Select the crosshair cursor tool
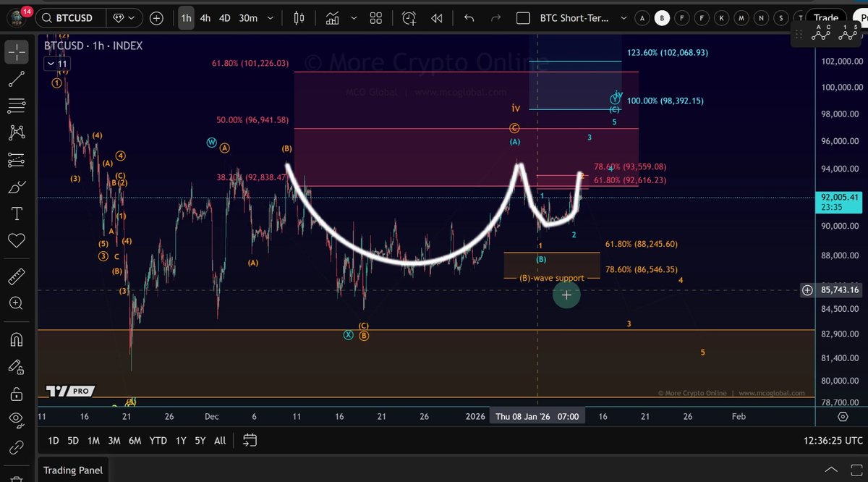The image size is (868, 482). pos(16,53)
